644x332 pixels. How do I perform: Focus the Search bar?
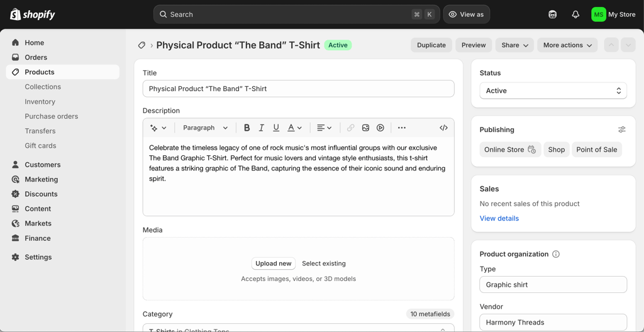coord(297,14)
